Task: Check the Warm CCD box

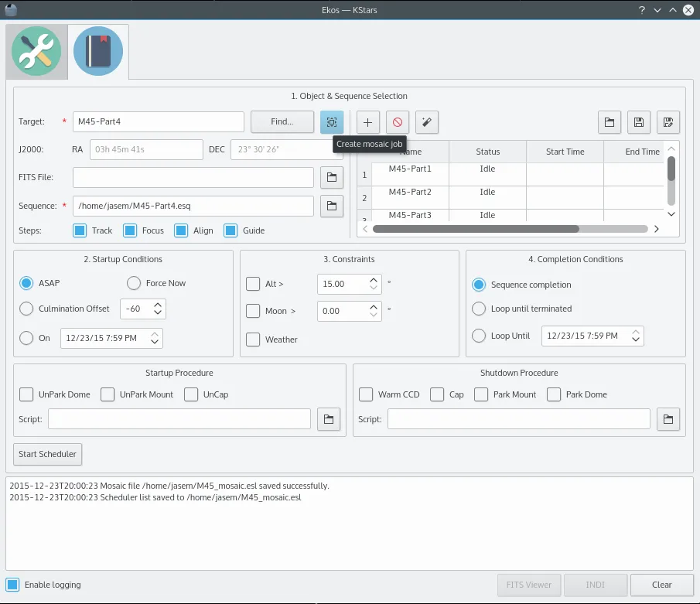Action: point(366,394)
